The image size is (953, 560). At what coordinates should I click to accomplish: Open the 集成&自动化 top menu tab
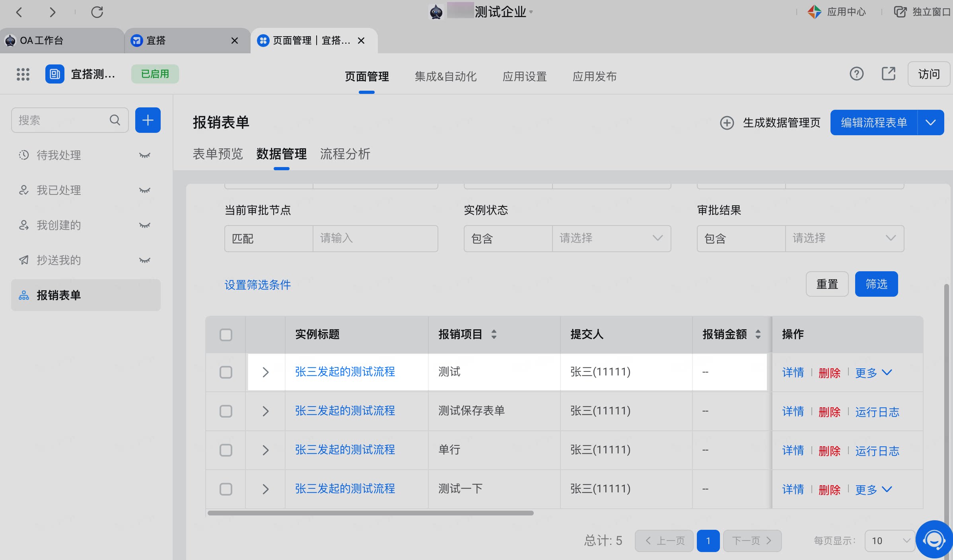(445, 76)
